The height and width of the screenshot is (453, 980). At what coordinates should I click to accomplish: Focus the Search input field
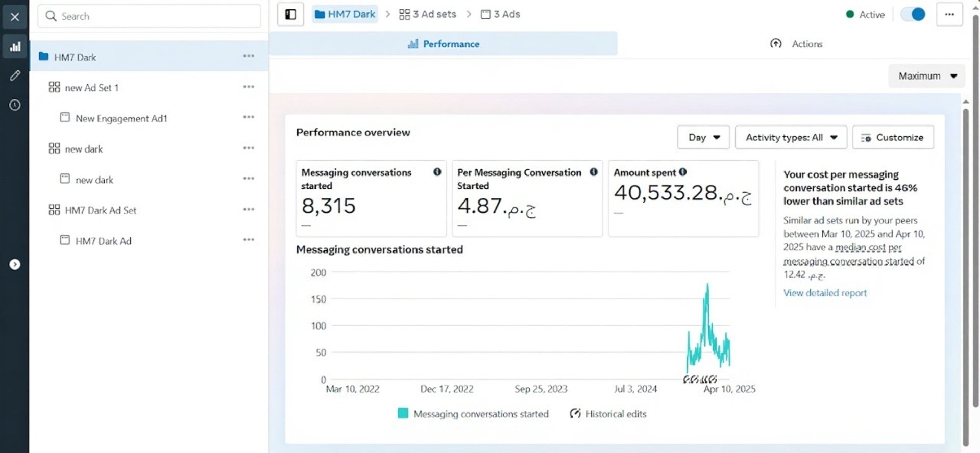coord(149,16)
